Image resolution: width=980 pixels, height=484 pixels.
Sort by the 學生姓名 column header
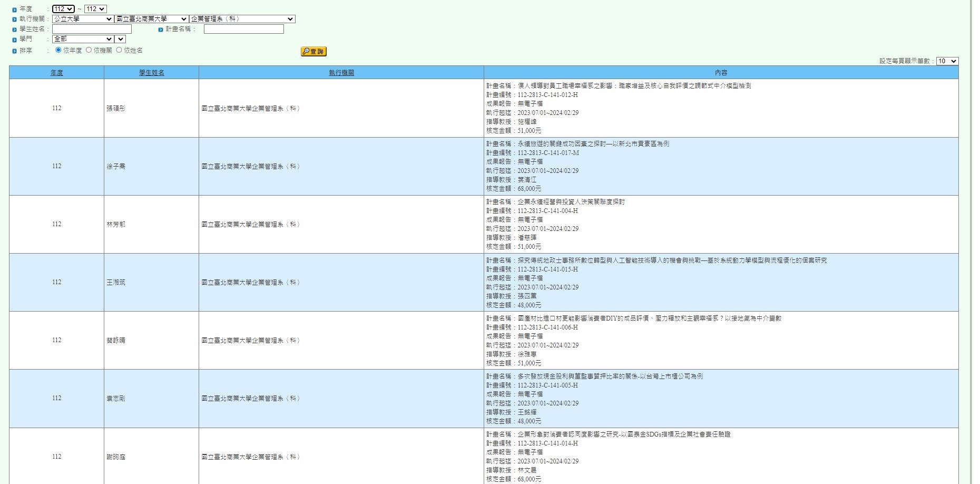pyautogui.click(x=152, y=73)
